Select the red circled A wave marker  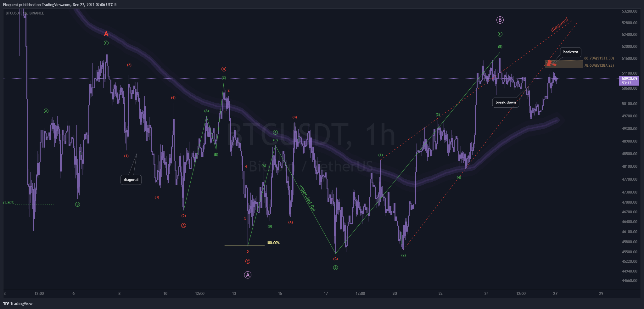point(183,225)
